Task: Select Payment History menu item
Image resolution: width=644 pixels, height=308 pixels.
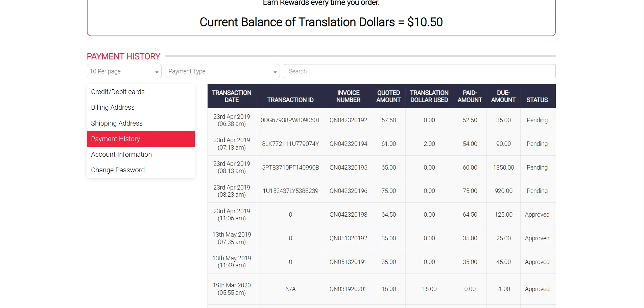Action: (115, 139)
